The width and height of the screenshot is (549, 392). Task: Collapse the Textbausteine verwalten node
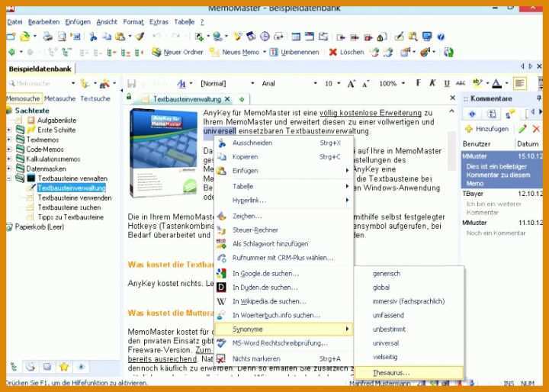[8, 178]
